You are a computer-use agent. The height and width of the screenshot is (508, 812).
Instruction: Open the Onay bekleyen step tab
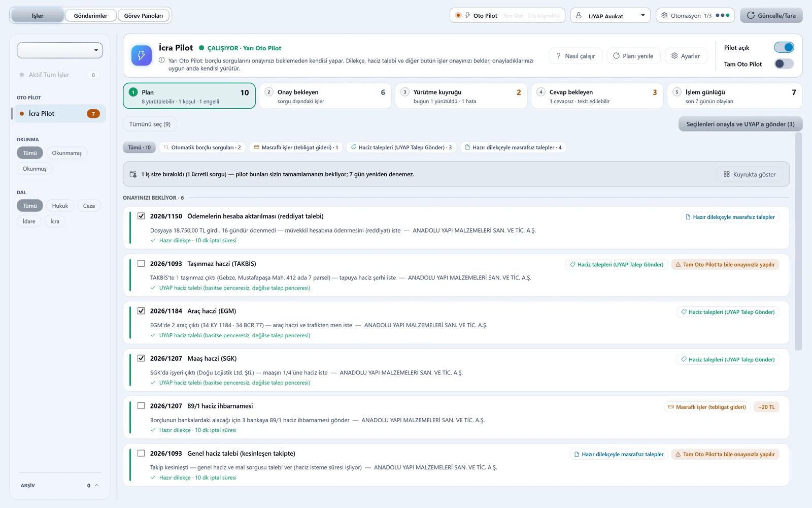click(x=325, y=96)
